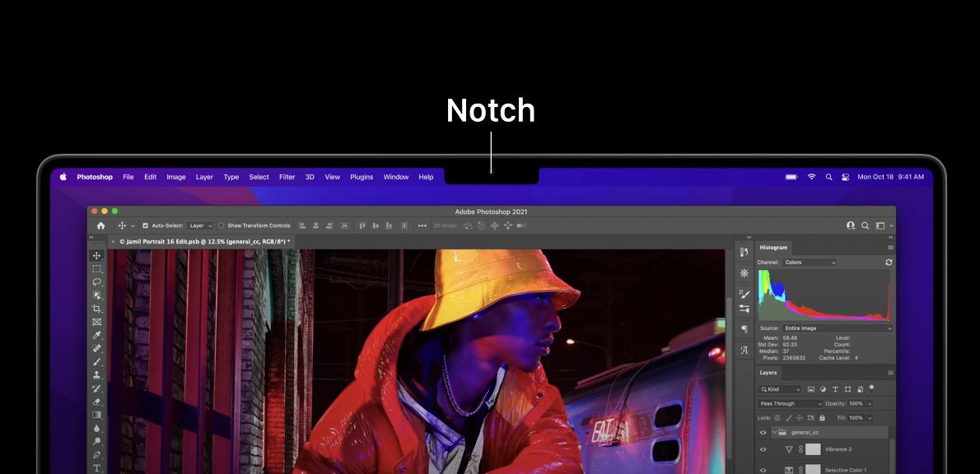Screen dimensions: 980x474
Task: Open the collapsed History panel icon
Action: [x=744, y=253]
